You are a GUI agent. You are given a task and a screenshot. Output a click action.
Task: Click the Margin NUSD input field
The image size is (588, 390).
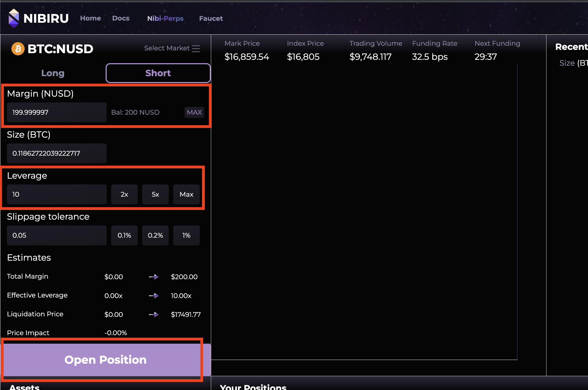57,112
